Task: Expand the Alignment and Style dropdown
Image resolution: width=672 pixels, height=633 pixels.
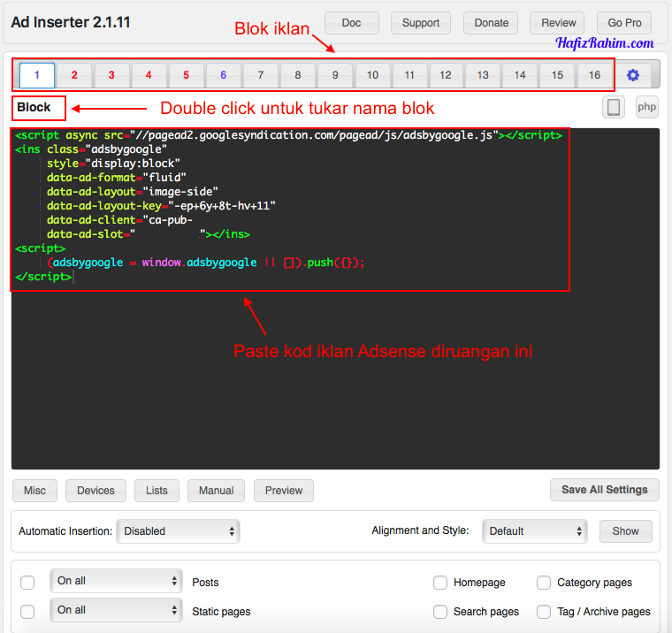Action: pyautogui.click(x=535, y=531)
